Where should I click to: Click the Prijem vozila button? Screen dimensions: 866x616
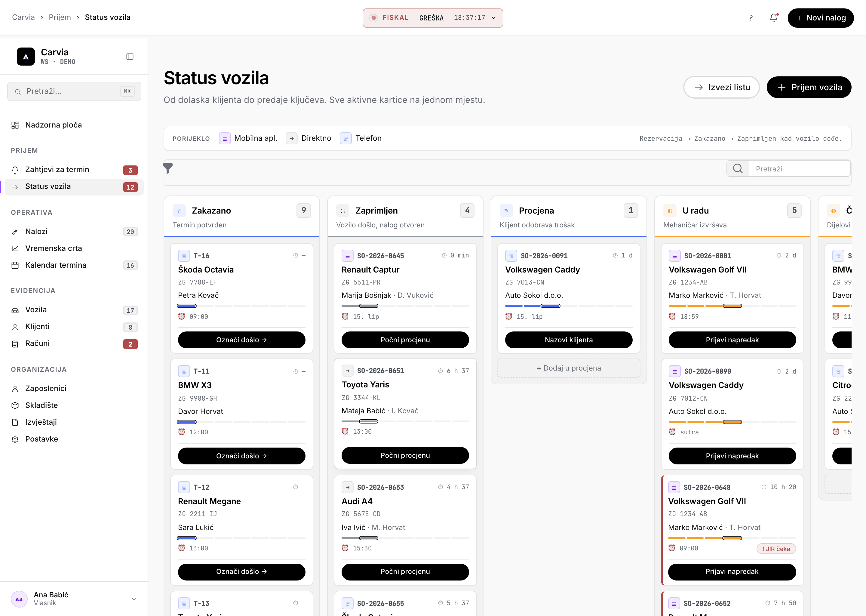click(x=809, y=87)
